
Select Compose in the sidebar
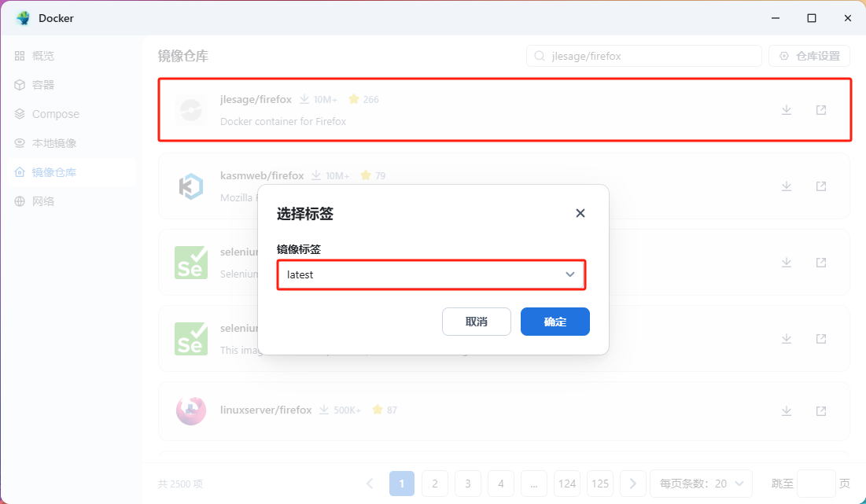(x=72, y=114)
